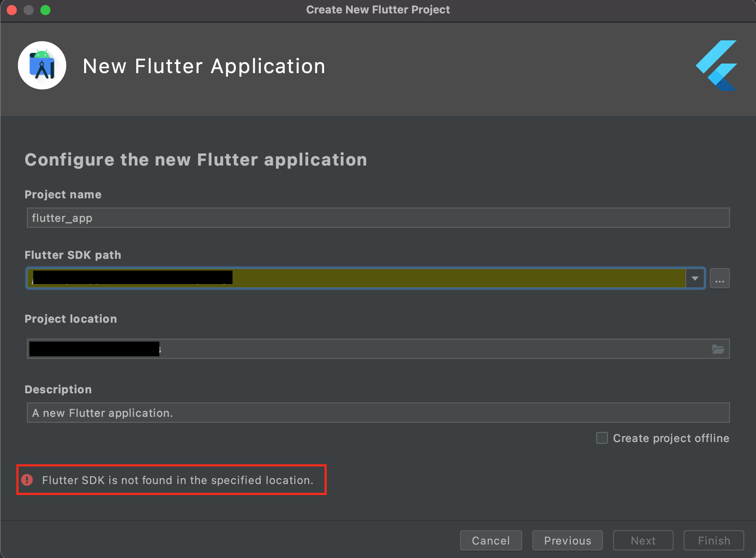
Task: Click the 'Description' label
Action: 58,390
